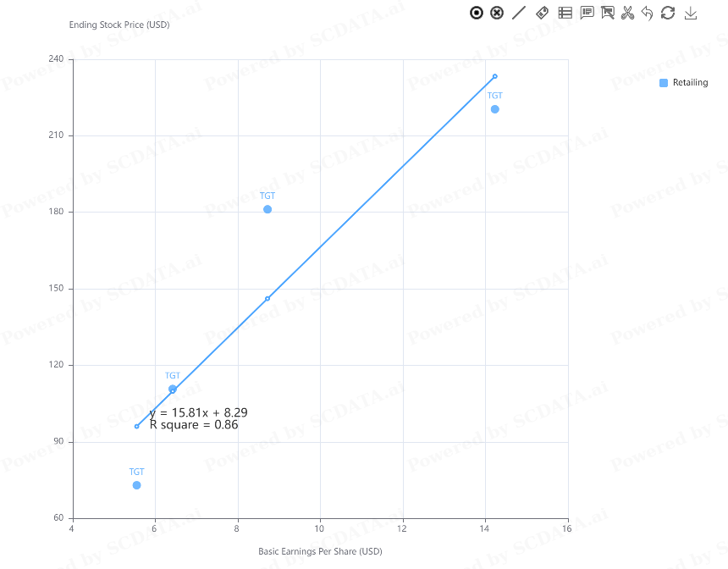
Task: Click the select-all circle dot icon
Action: [477, 13]
